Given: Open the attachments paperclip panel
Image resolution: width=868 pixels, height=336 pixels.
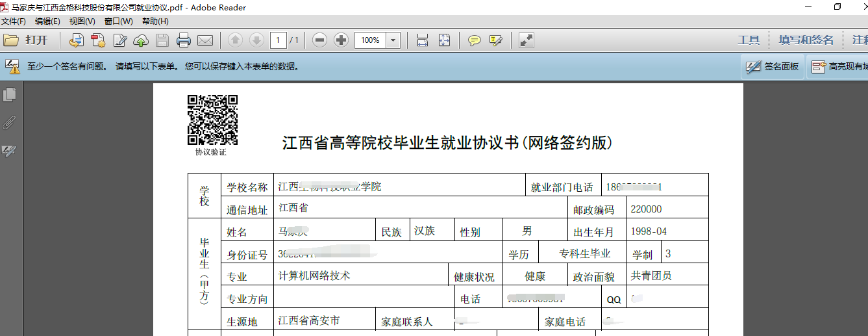Looking at the screenshot, I should (10, 123).
